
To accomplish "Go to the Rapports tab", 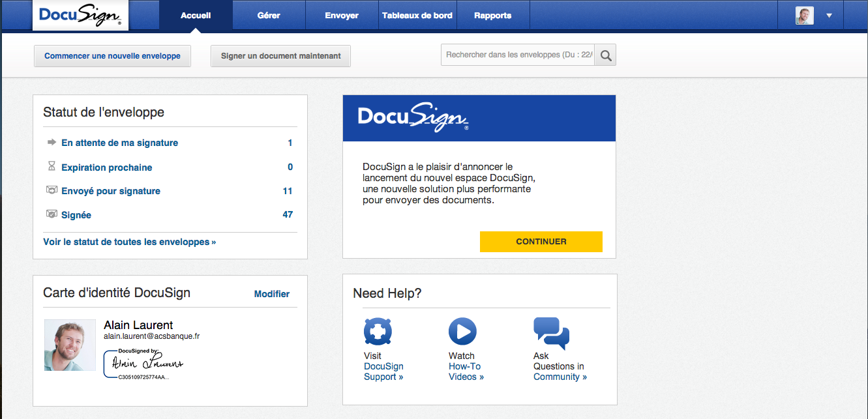I will (x=492, y=16).
